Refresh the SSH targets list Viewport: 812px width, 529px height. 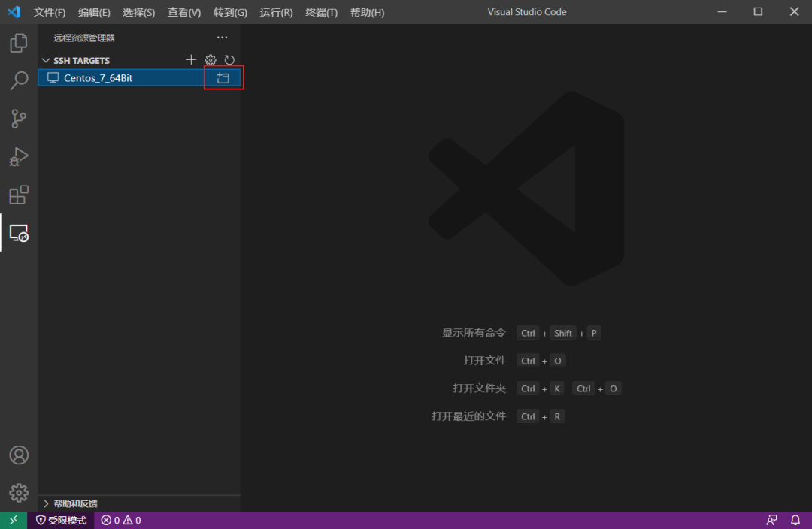[x=229, y=60]
